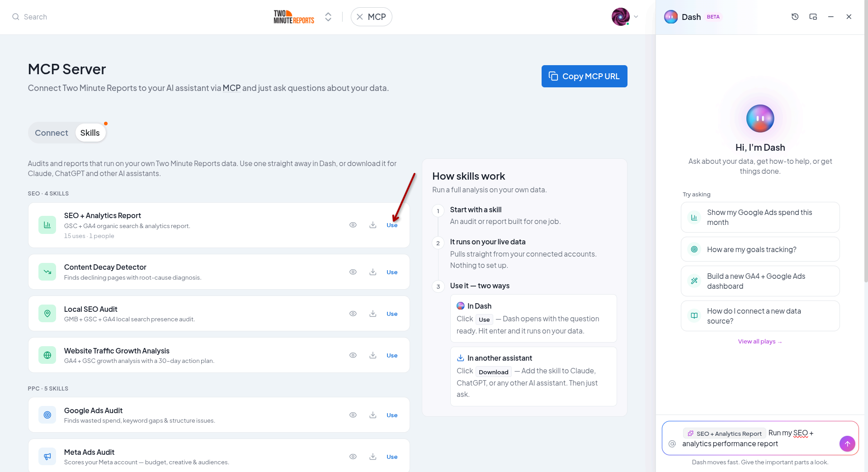
Task: Use the Meta Ads Audit skill
Action: (x=392, y=457)
